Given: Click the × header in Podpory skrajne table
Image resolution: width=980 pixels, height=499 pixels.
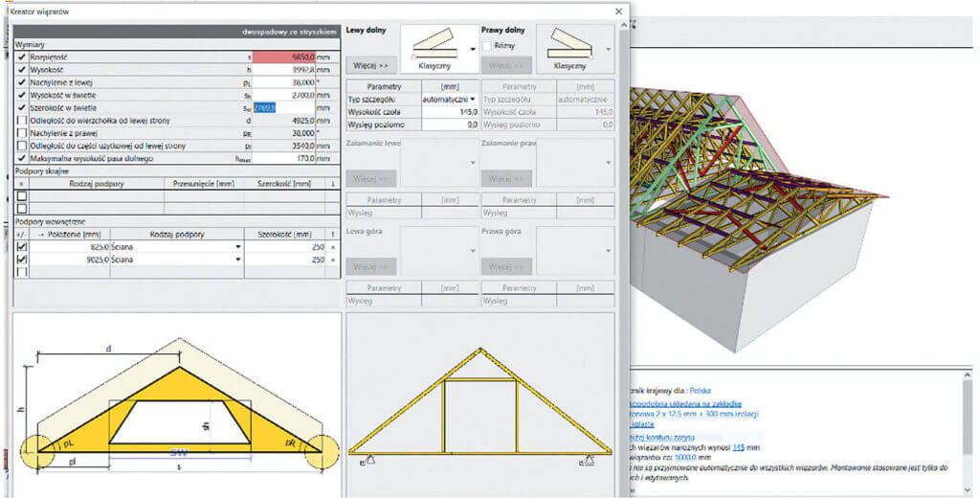Looking at the screenshot, I should point(21,184).
